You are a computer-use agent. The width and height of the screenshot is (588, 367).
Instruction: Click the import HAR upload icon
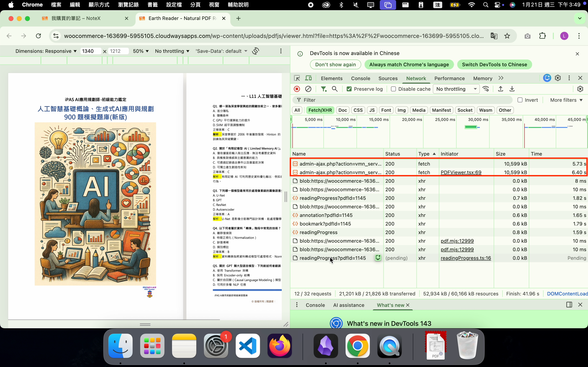pos(501,89)
